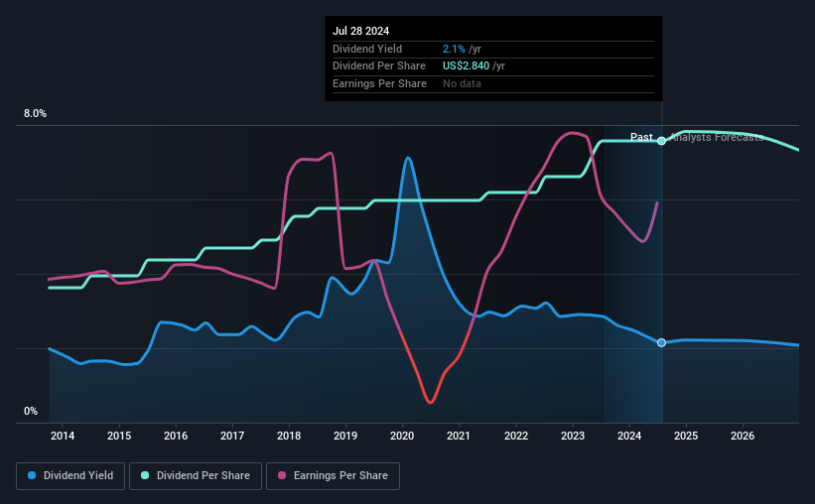This screenshot has width=815, height=504.
Task: Click the Analysts Forecasts label
Action: (x=717, y=137)
